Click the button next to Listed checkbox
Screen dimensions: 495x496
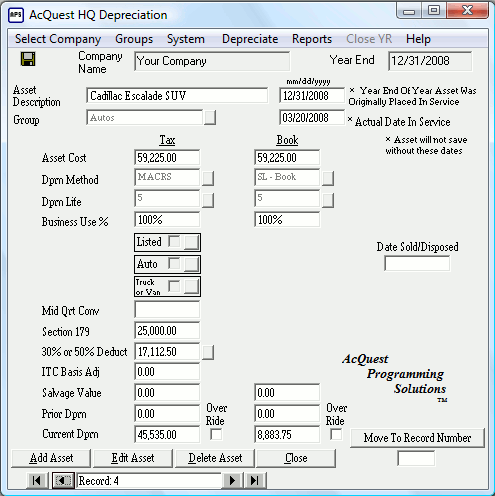click(x=192, y=242)
